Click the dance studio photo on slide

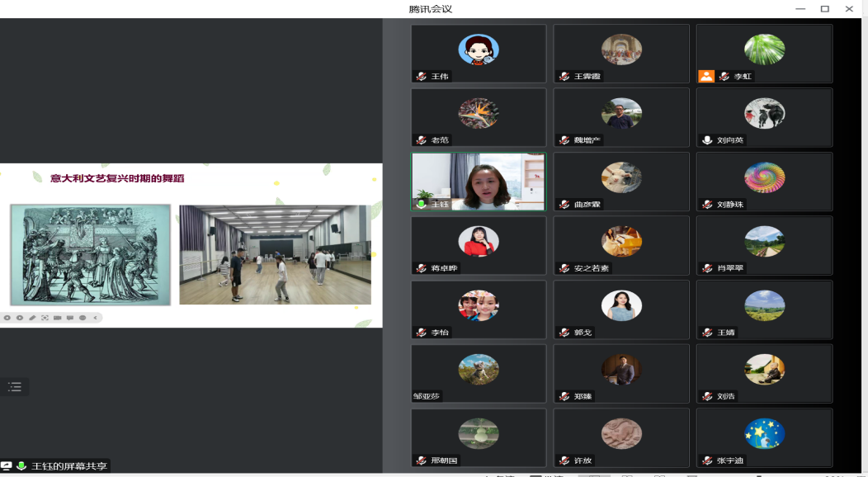(275, 254)
